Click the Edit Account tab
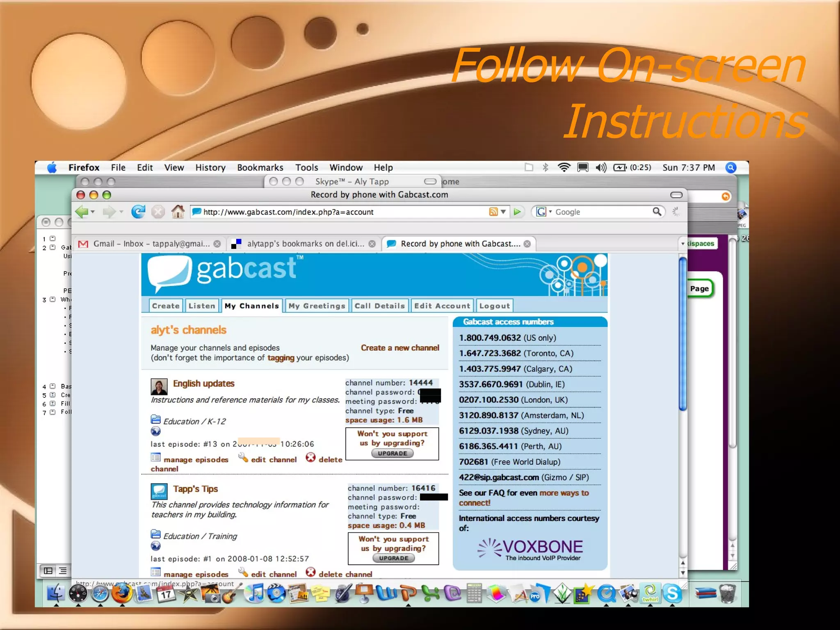This screenshot has width=840, height=630. point(442,306)
